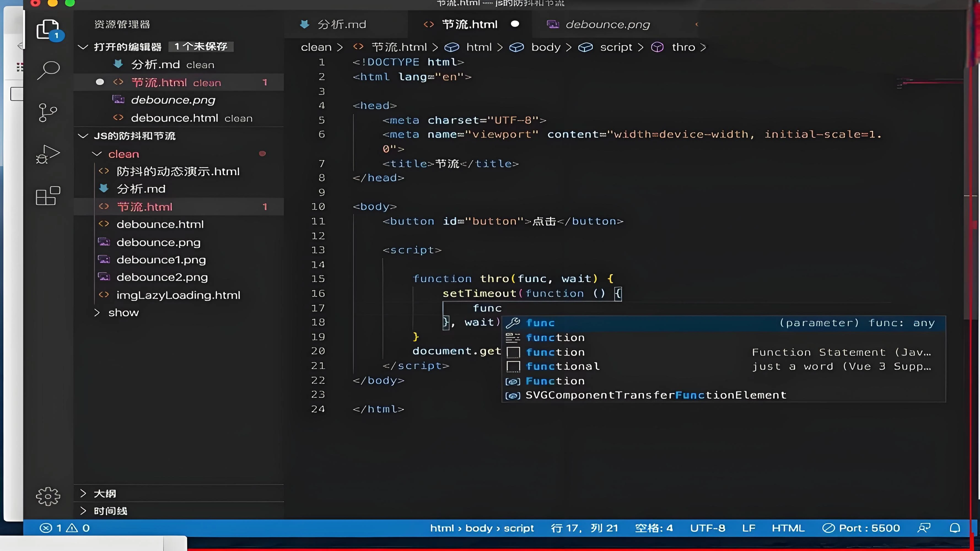Click the clean breadcrumb segment

pyautogui.click(x=316, y=47)
